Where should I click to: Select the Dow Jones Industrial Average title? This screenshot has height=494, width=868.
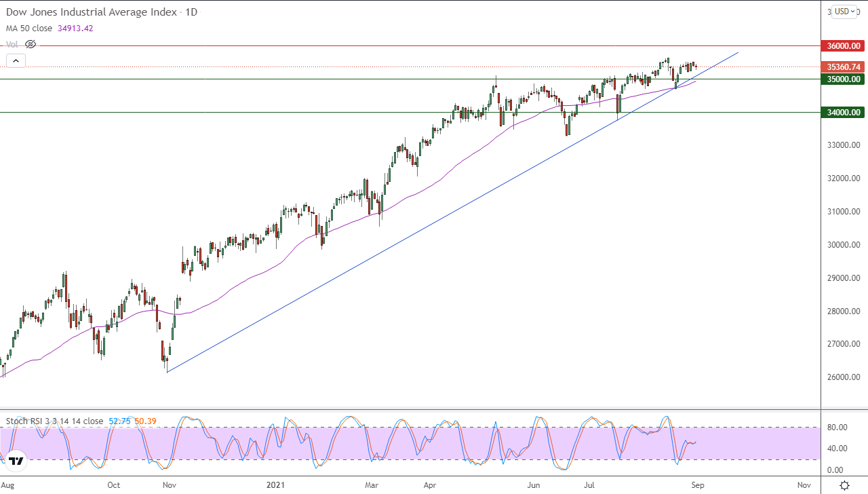point(92,12)
